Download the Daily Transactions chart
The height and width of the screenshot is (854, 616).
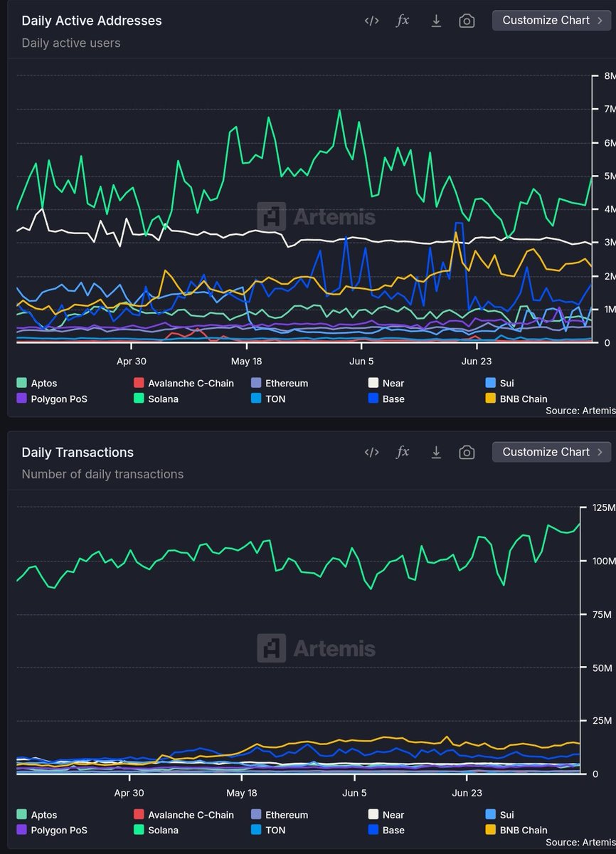[436, 452]
